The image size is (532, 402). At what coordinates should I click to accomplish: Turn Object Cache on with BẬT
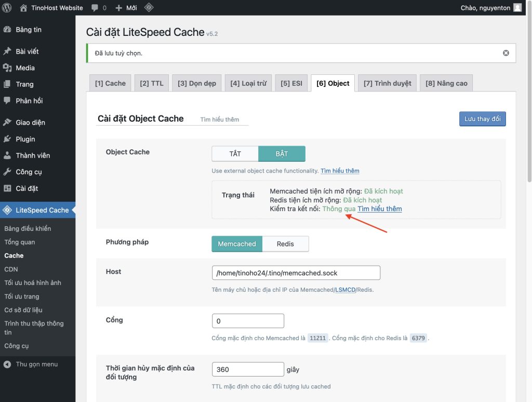click(282, 154)
